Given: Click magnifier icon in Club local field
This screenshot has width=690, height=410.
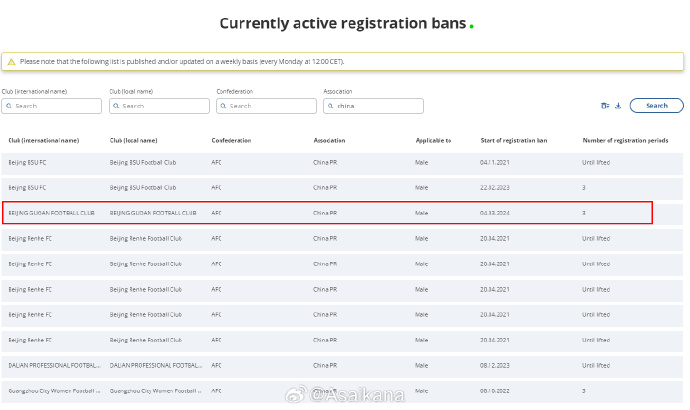Looking at the screenshot, I should [x=117, y=105].
